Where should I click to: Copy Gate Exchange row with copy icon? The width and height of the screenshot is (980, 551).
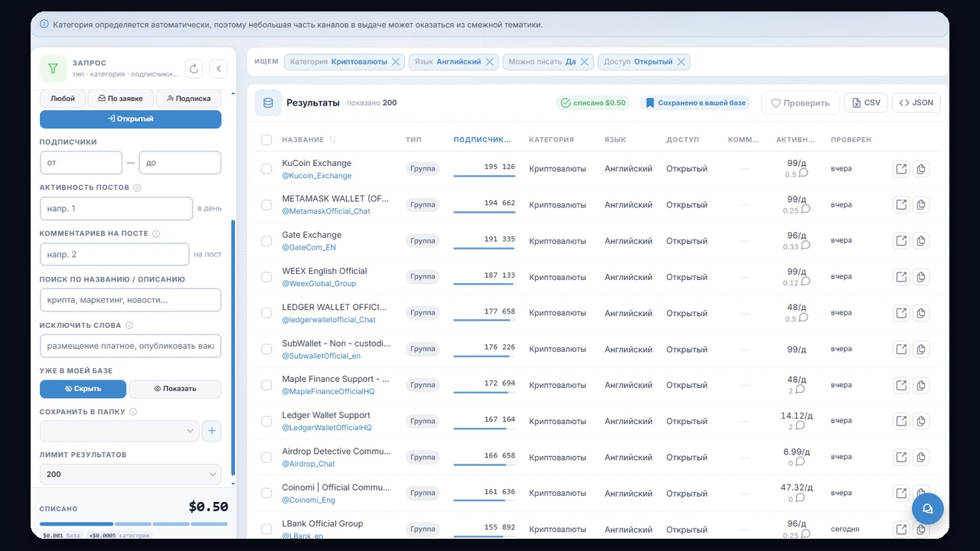click(921, 241)
